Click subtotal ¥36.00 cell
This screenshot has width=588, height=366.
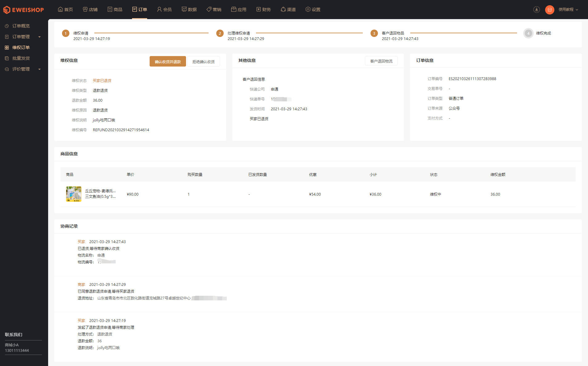pyautogui.click(x=375, y=194)
